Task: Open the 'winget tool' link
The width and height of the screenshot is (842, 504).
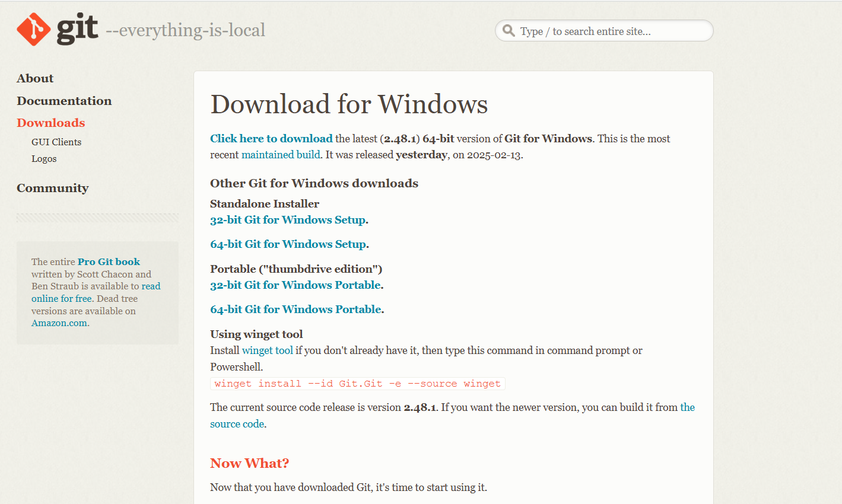Action: (x=268, y=350)
